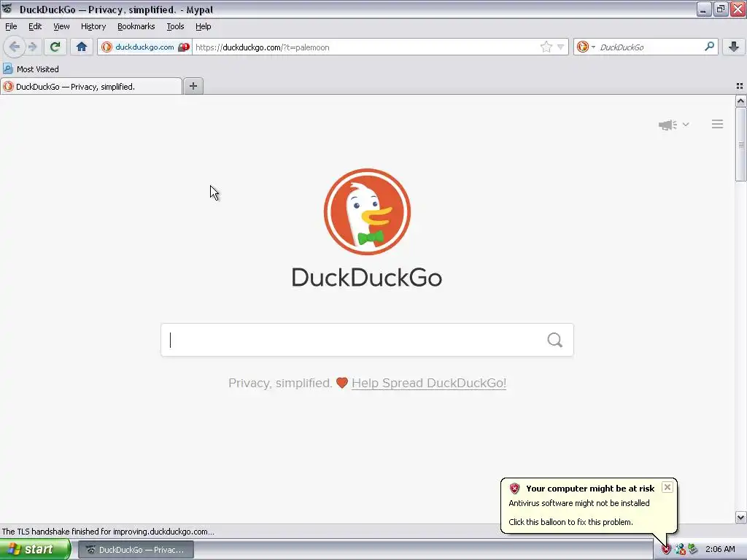Click the 2:06 AM system clock
This screenshot has width=747, height=560.
pos(720,549)
